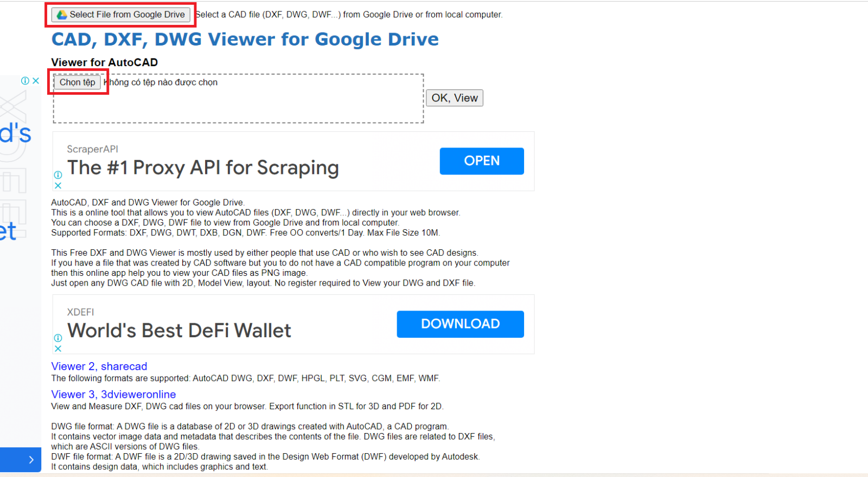Open the Viewer 3, 3dvieweronline link

point(114,395)
